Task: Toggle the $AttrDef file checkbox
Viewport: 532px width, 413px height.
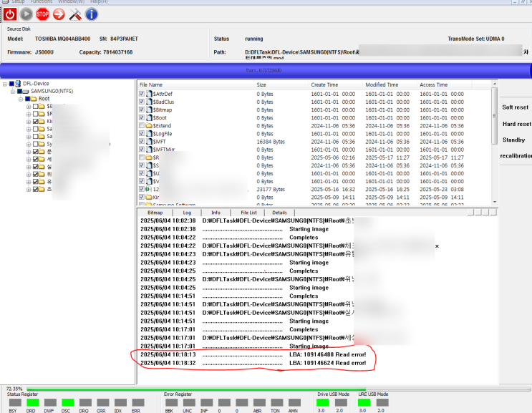Action: (x=142, y=94)
